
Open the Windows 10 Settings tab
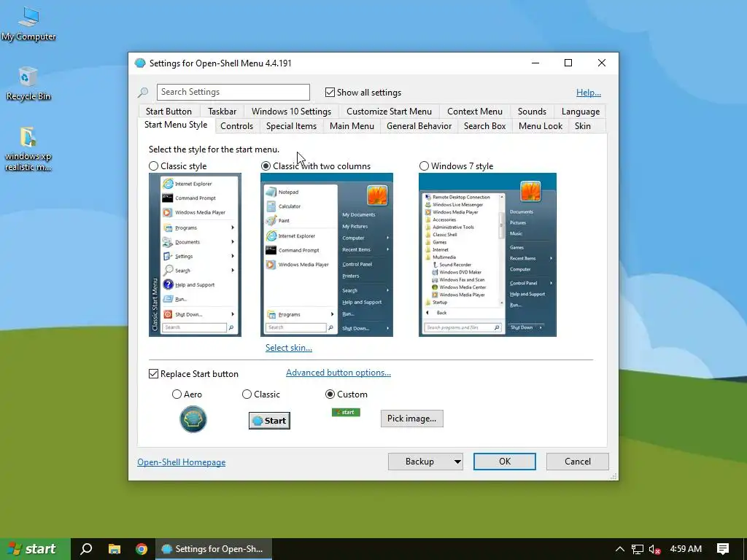[291, 112]
